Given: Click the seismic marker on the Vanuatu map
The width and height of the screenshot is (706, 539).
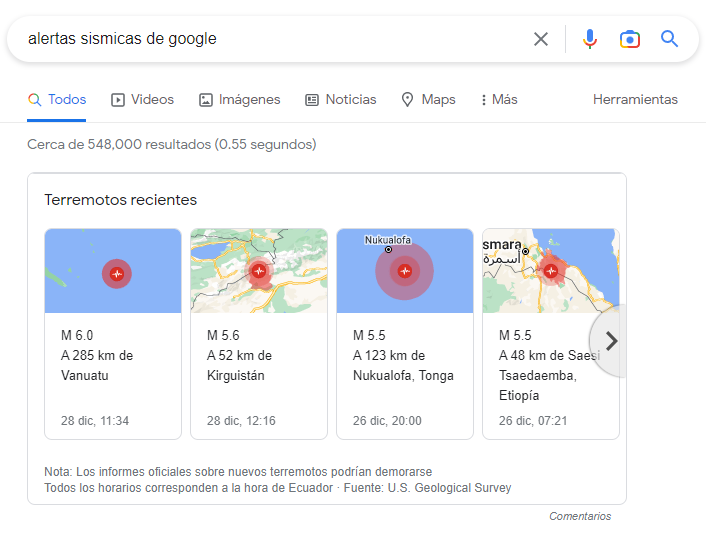Looking at the screenshot, I should pos(117,273).
